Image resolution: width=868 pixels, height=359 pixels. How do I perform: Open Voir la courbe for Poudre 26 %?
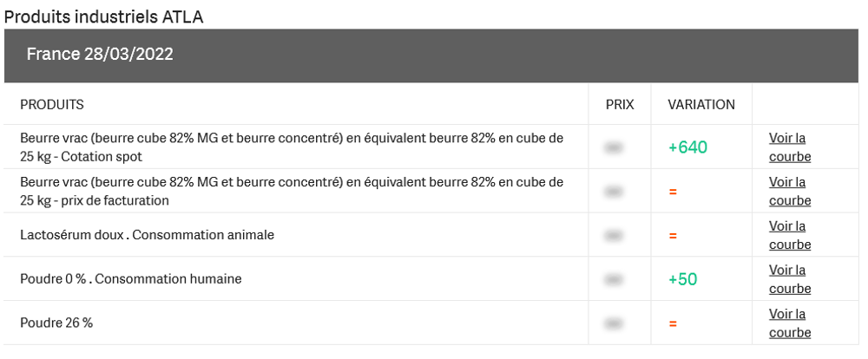[789, 323]
